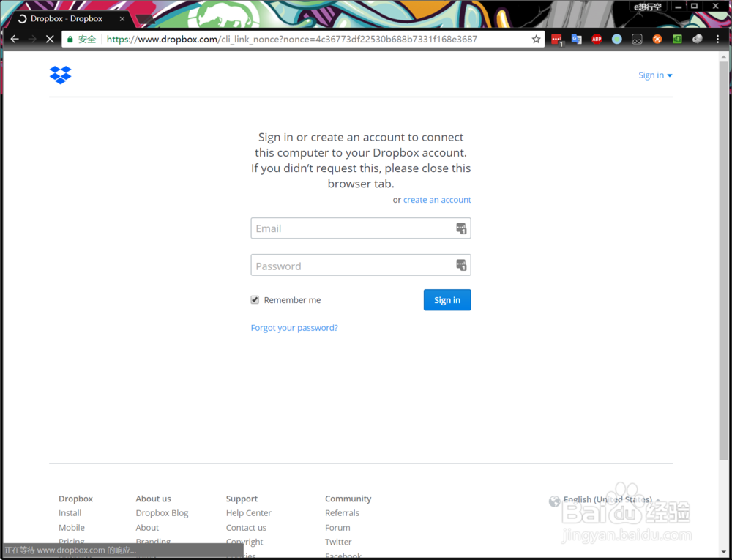Open Help Center footer link
Image resolution: width=732 pixels, height=560 pixels.
click(x=248, y=513)
